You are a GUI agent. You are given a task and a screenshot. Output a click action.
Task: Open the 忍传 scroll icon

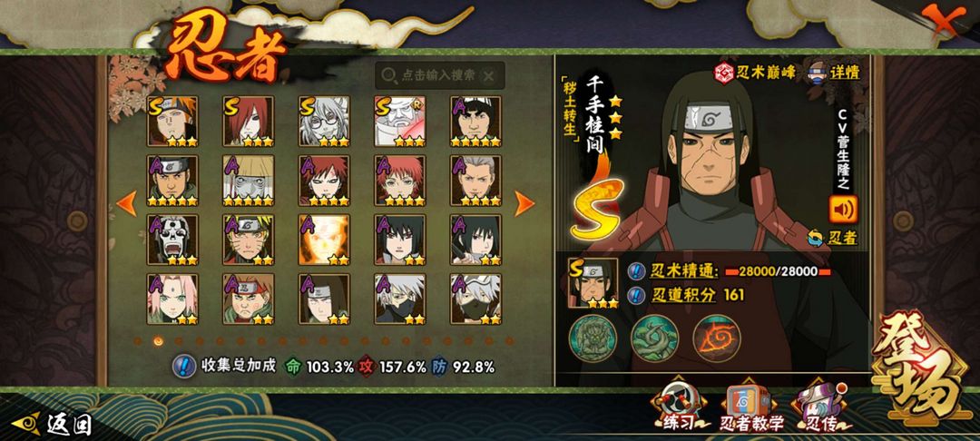coord(820,407)
